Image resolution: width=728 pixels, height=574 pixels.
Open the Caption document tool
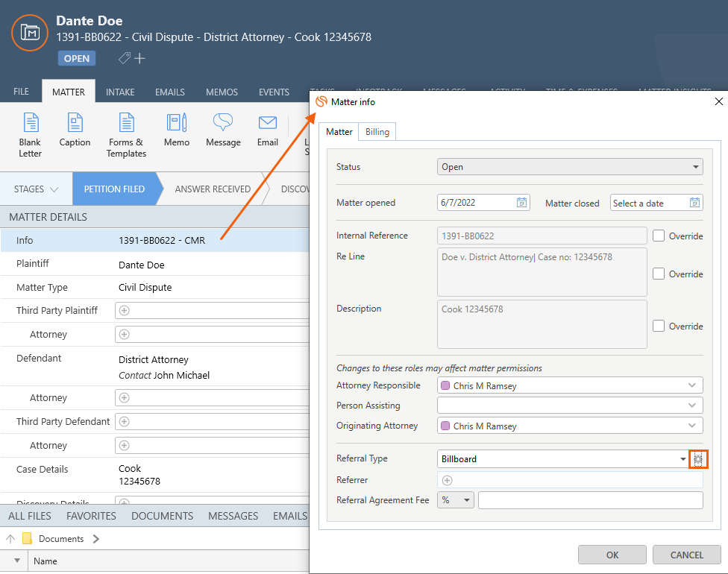(75, 130)
